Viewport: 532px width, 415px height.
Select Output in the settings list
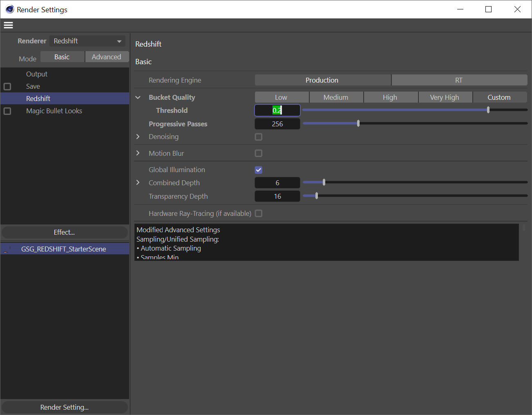[x=37, y=74]
